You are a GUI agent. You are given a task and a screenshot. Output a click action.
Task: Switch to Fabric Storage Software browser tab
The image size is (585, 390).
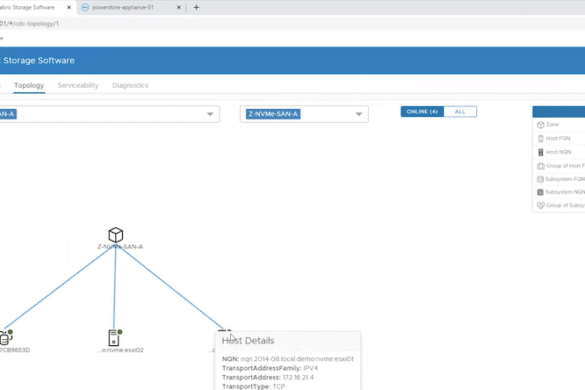[x=37, y=7]
